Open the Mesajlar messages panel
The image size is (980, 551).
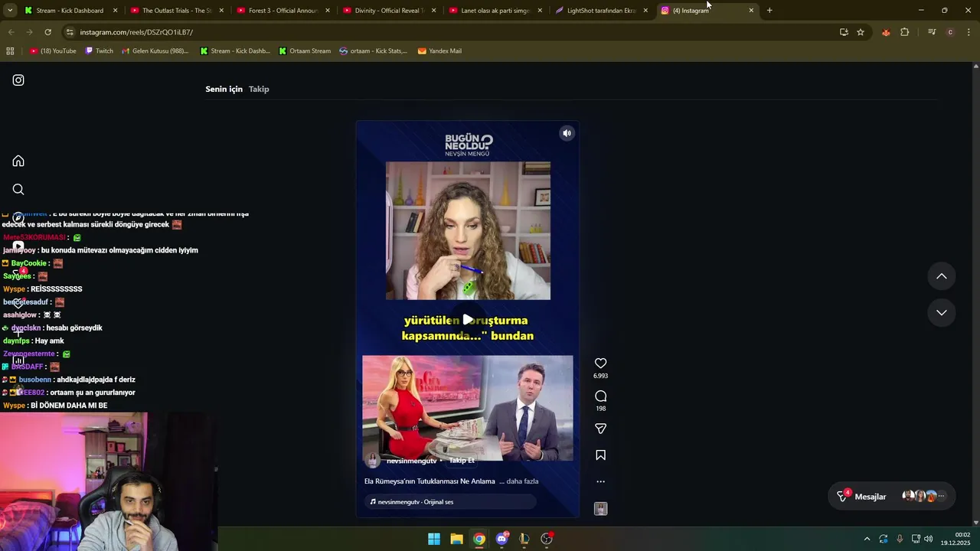click(892, 496)
